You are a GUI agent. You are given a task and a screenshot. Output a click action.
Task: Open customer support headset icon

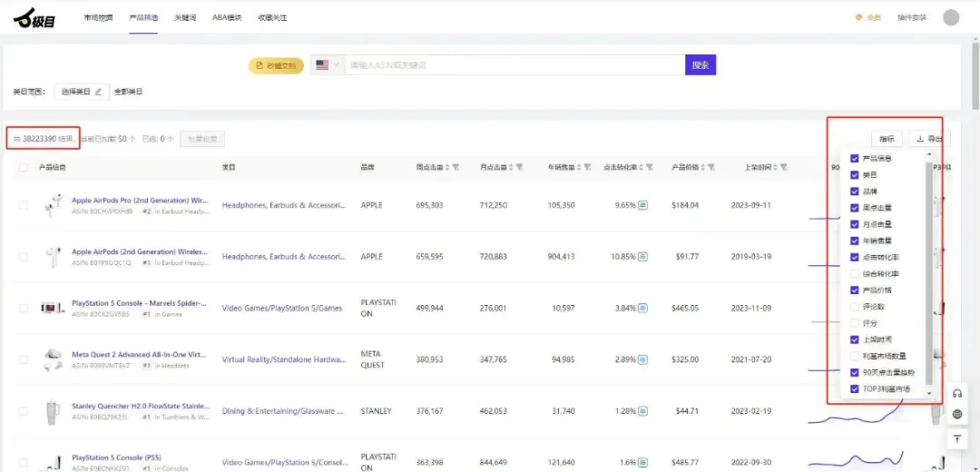point(956,393)
